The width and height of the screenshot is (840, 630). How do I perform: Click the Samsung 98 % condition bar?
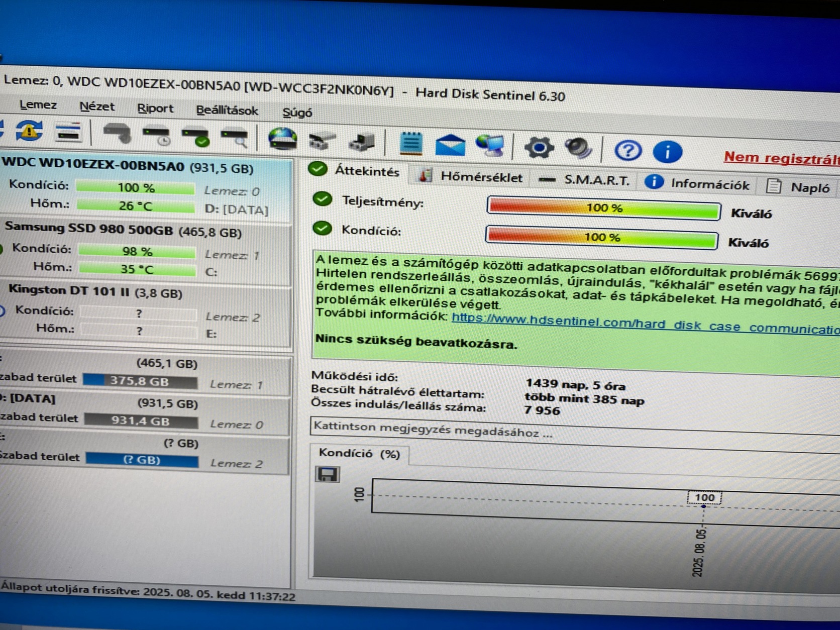coord(137,251)
